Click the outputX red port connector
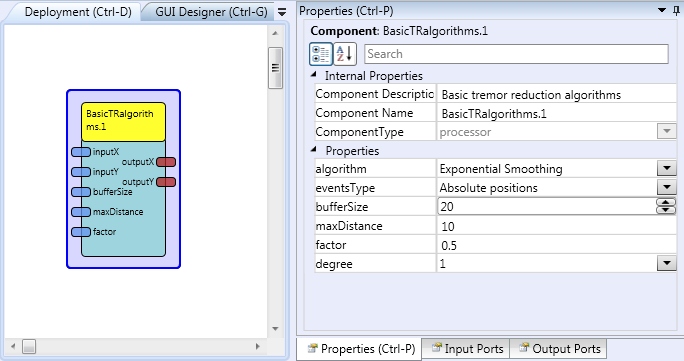The image size is (684, 361). 166,162
